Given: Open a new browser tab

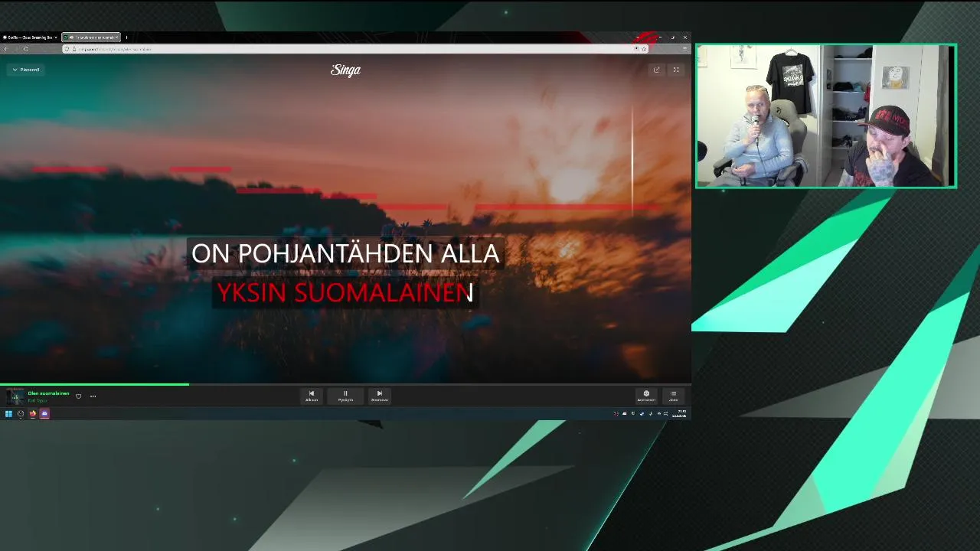Looking at the screenshot, I should (126, 37).
